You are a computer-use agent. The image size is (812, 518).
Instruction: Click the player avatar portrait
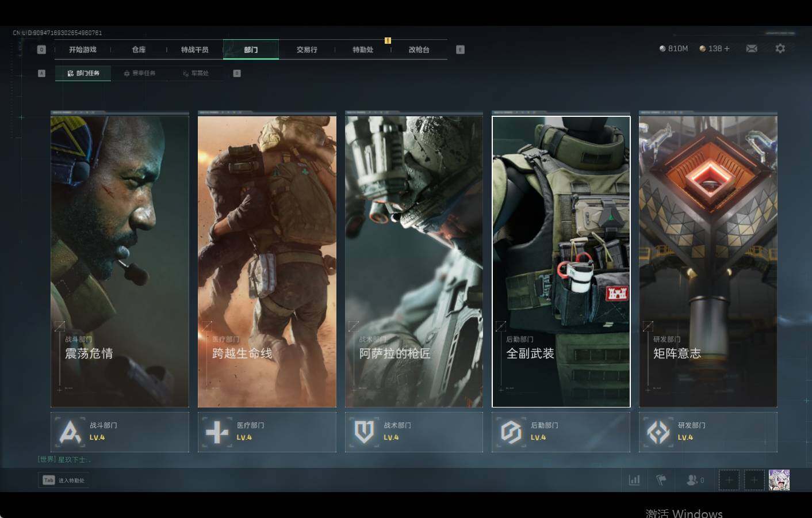click(779, 480)
